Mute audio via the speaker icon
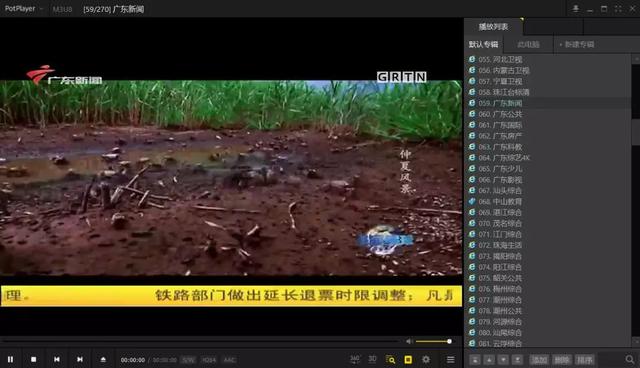The image size is (640, 368). click(409, 341)
